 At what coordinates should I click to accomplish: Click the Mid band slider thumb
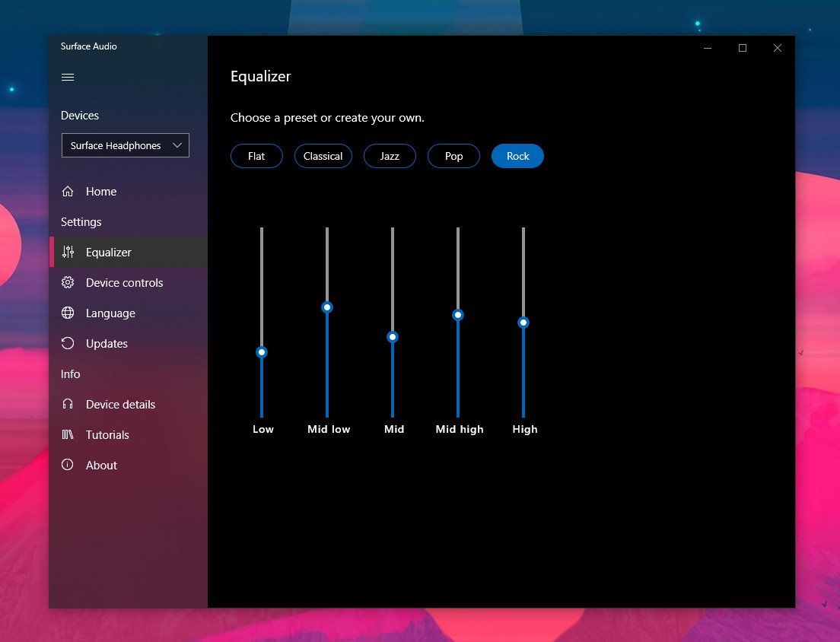tap(392, 337)
